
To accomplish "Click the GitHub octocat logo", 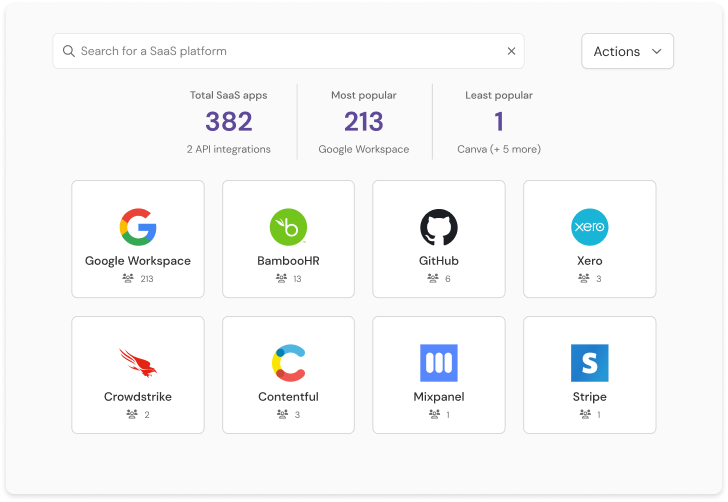I will click(439, 227).
